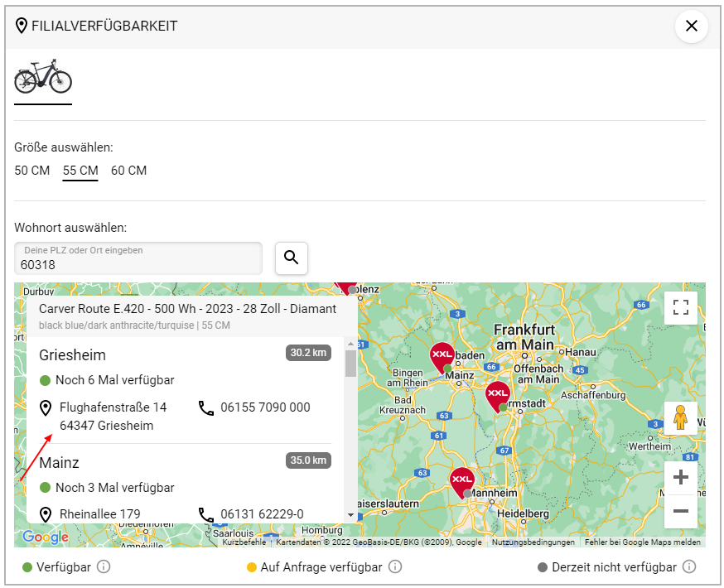Image resolution: width=724 pixels, height=588 pixels.
Task: Click the Frankfurt am Main map label
Action: [x=524, y=337]
